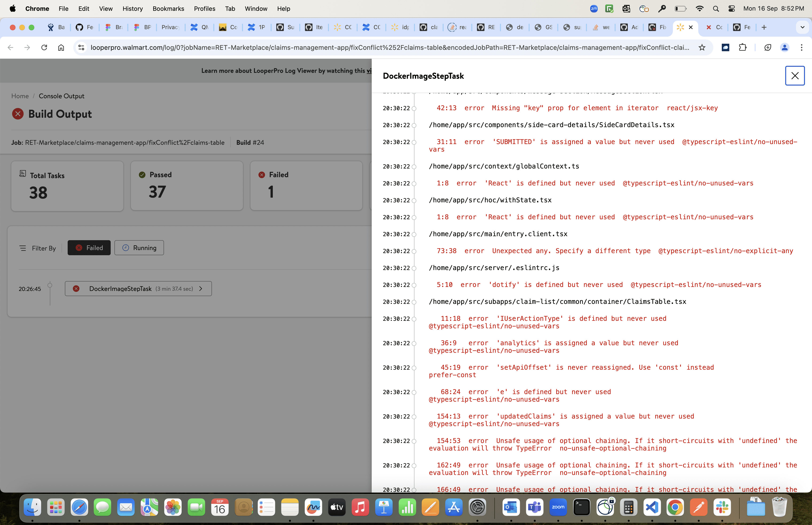The image size is (812, 525).
Task: Click the DockerImageStepTask failed task row
Action: pos(138,289)
